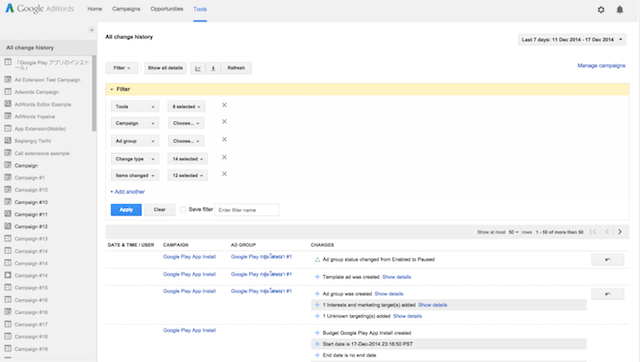Open the Filter dropdown button
The width and height of the screenshot is (640, 362).
point(122,68)
